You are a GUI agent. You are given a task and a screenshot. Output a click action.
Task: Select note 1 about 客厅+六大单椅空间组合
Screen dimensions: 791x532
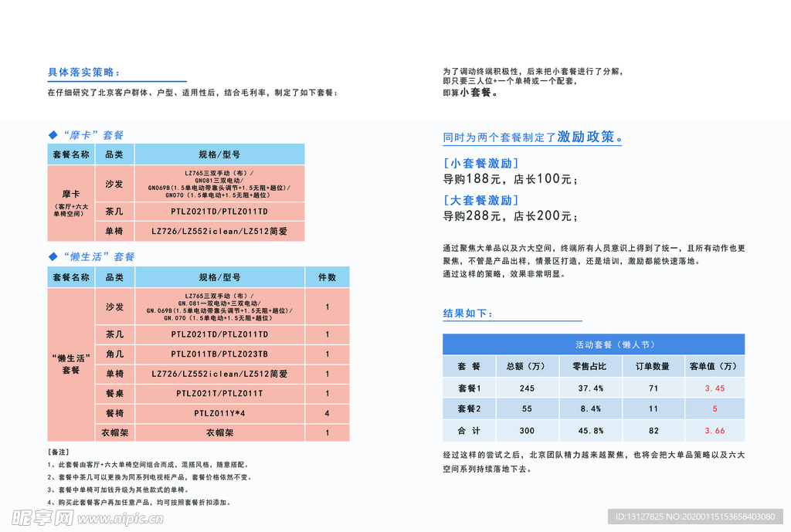coord(148,464)
